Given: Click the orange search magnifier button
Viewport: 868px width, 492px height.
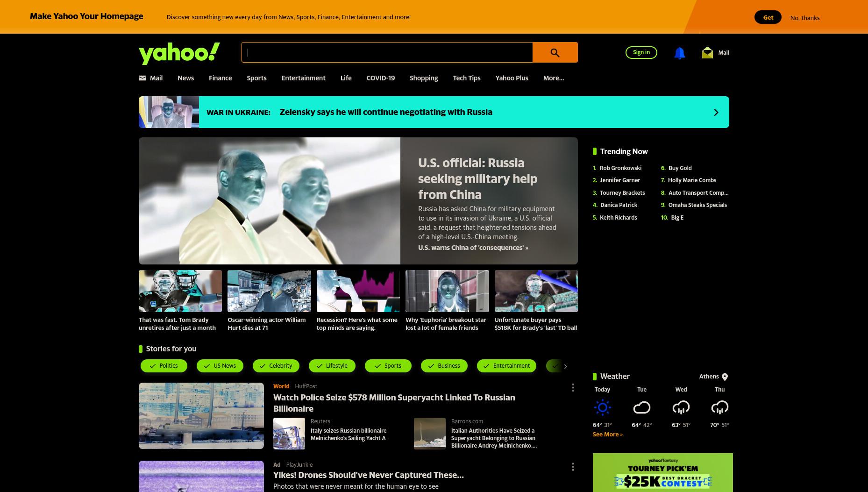Looking at the screenshot, I should tap(555, 52).
